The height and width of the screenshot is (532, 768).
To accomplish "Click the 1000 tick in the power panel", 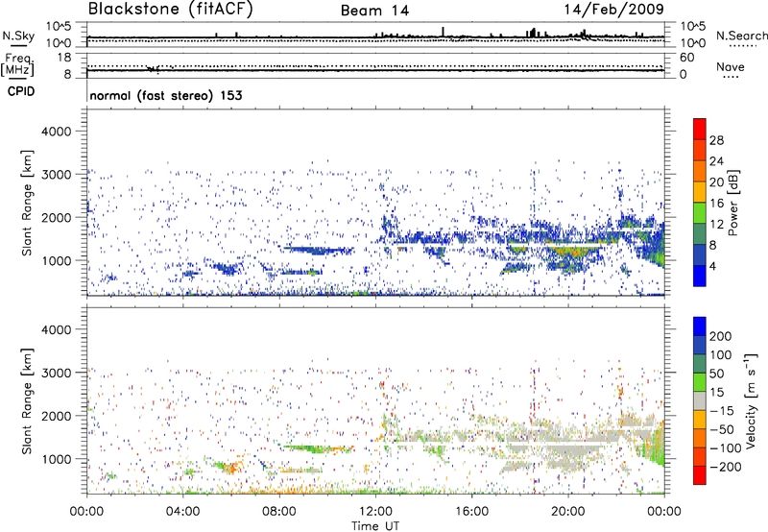I will pos(56,260).
